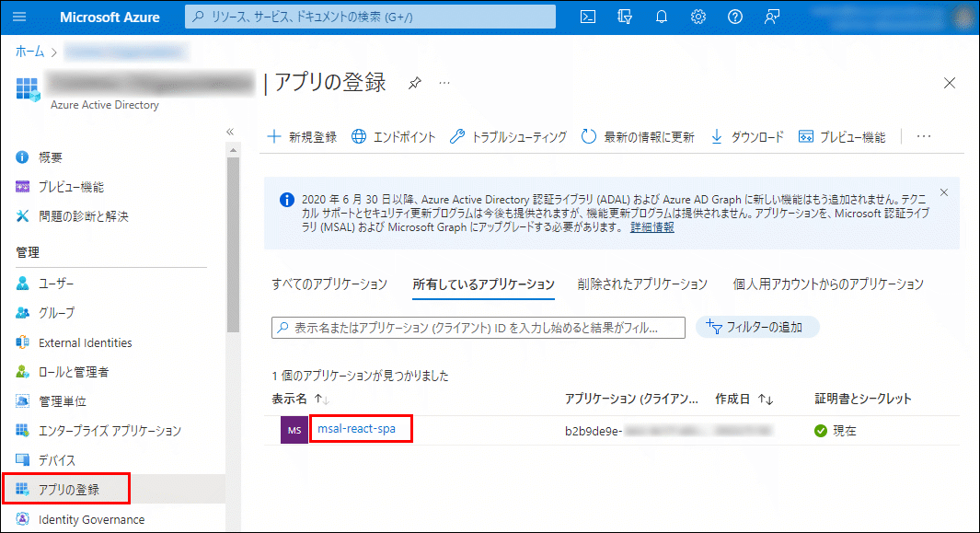980x533 pixels.
Task: Open notifications bell
Action: (662, 17)
